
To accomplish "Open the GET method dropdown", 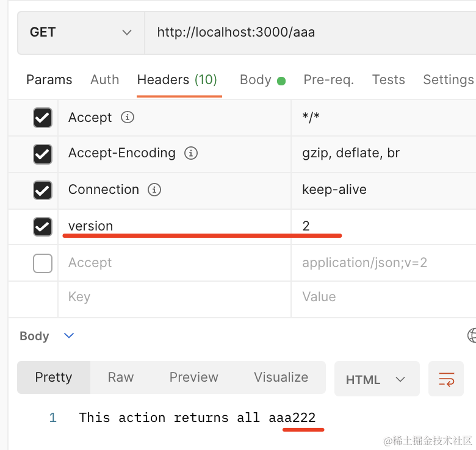I will point(81,33).
